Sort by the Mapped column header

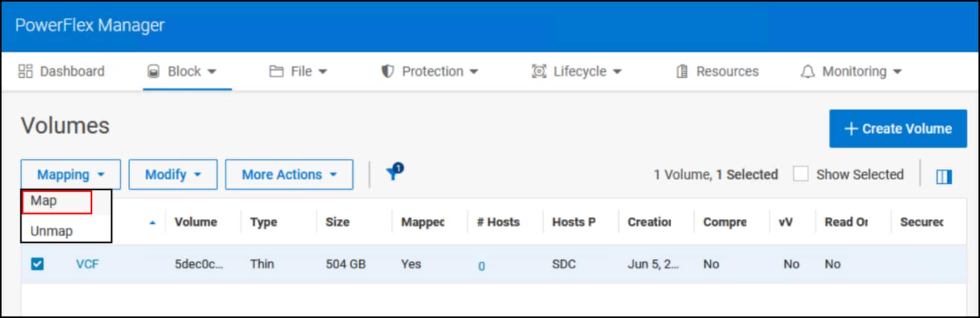tap(423, 222)
